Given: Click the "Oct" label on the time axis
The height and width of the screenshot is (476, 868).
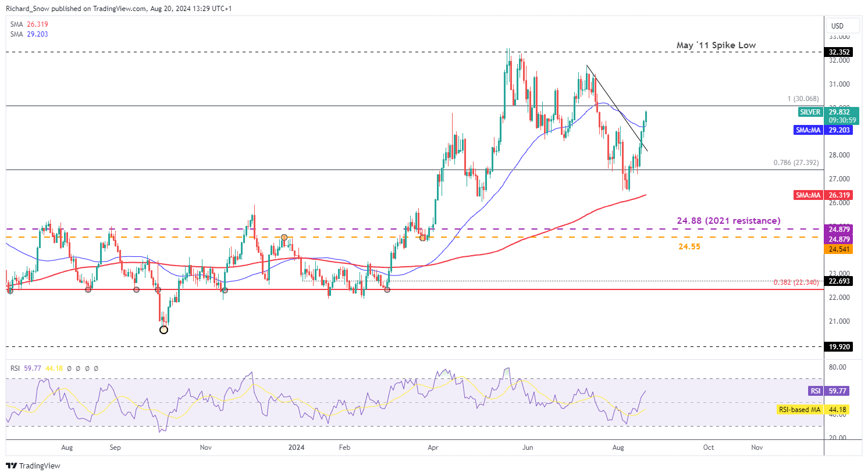Looking at the screenshot, I should 709,448.
